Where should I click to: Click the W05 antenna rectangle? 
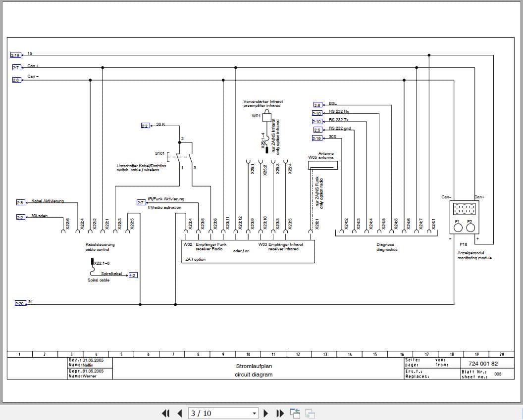(x=323, y=165)
